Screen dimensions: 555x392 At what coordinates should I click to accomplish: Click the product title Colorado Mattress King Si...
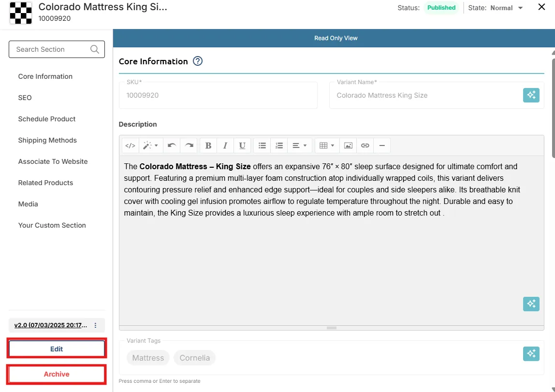click(102, 7)
